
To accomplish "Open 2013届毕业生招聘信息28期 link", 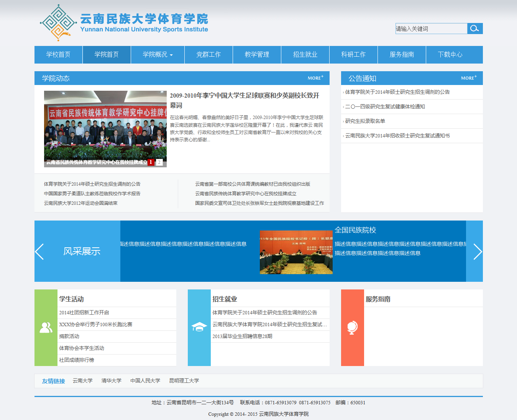I will [242, 336].
